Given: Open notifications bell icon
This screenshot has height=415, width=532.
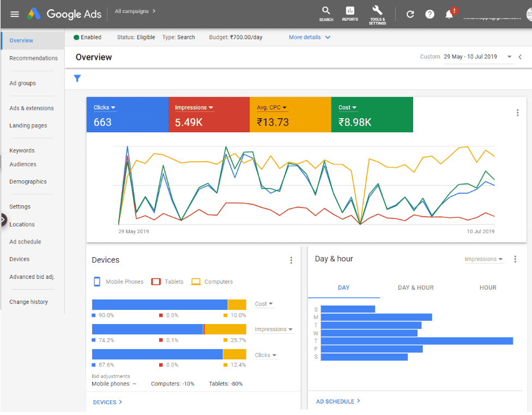Looking at the screenshot, I should point(449,14).
